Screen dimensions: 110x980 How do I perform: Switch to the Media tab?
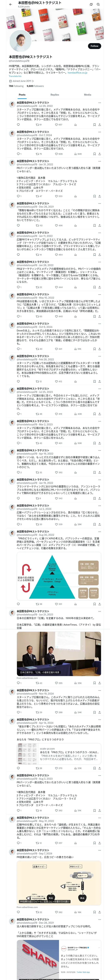click(x=87, y=95)
